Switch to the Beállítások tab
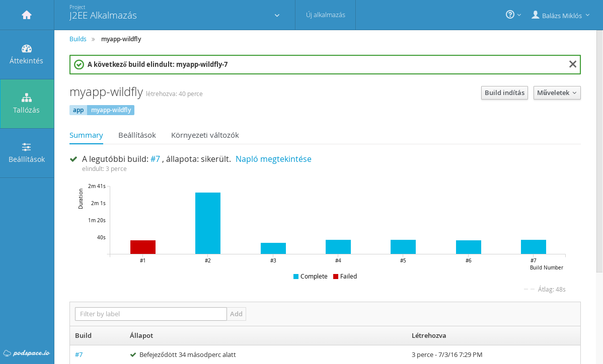This screenshot has width=603, height=364. 137,135
